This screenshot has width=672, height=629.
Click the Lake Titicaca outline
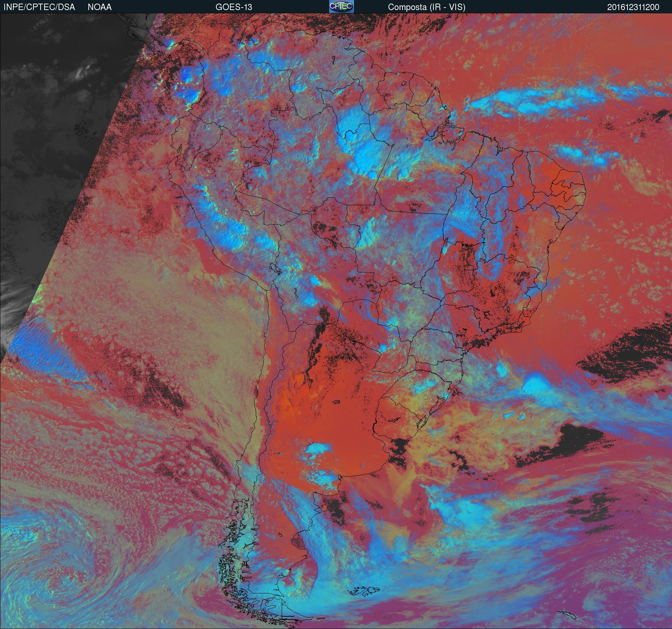275,268
